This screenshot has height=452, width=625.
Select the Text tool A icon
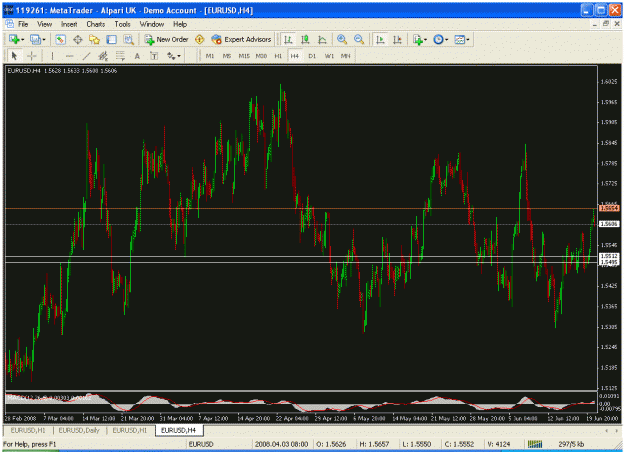[137, 56]
